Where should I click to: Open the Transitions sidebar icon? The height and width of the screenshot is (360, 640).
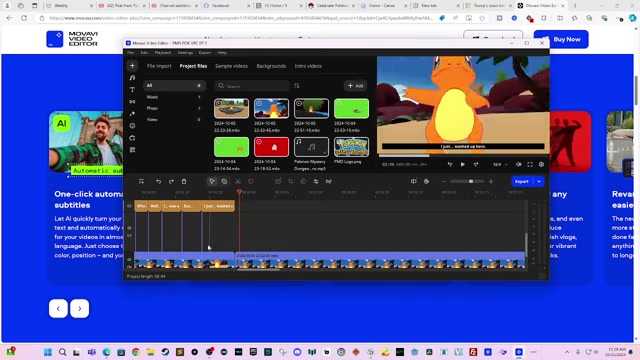pyautogui.click(x=132, y=102)
